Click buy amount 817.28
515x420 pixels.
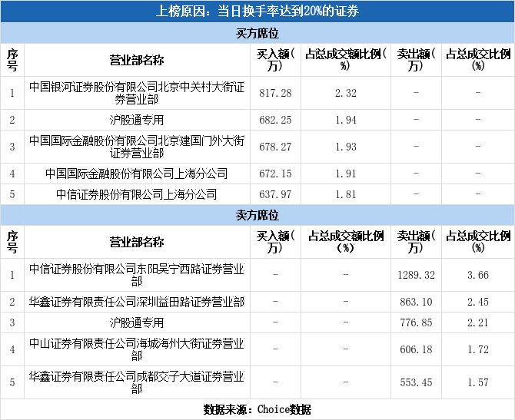pyautogui.click(x=275, y=93)
